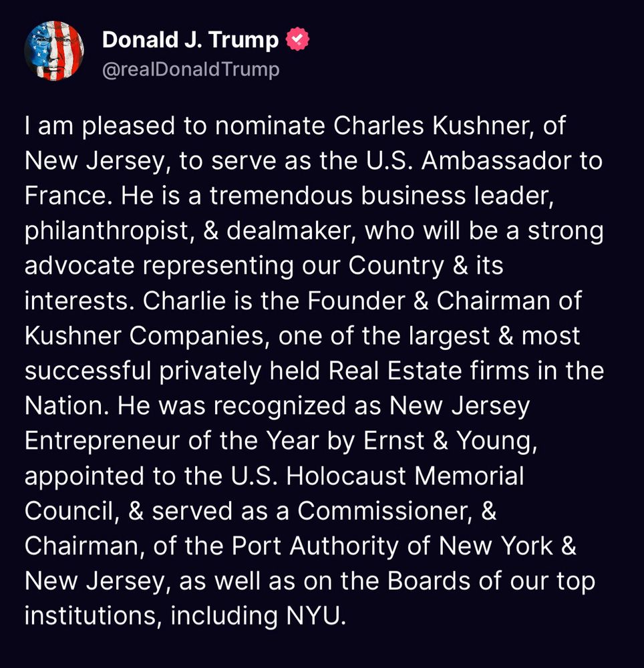Click the words "Real Estate firms"
This screenshot has height=668, width=644.
point(429,371)
